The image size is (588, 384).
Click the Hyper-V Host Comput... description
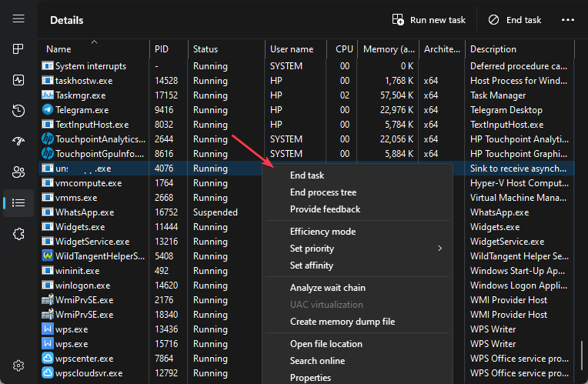(520, 183)
